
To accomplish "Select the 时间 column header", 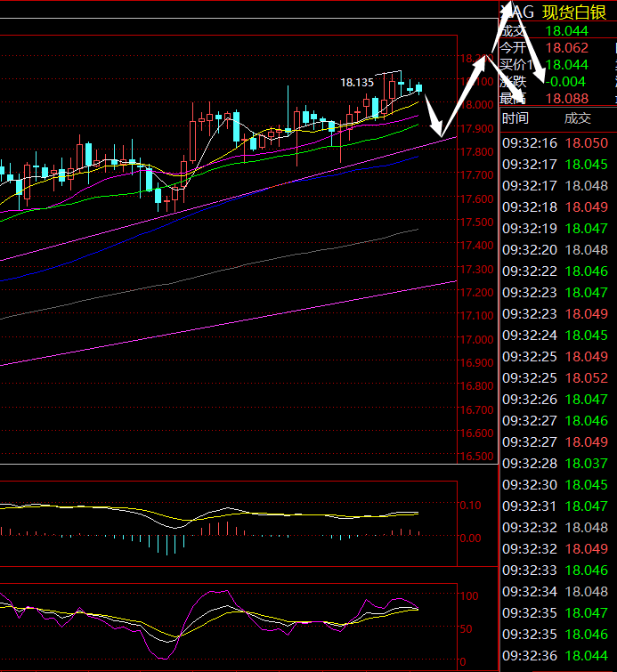I will (x=515, y=118).
